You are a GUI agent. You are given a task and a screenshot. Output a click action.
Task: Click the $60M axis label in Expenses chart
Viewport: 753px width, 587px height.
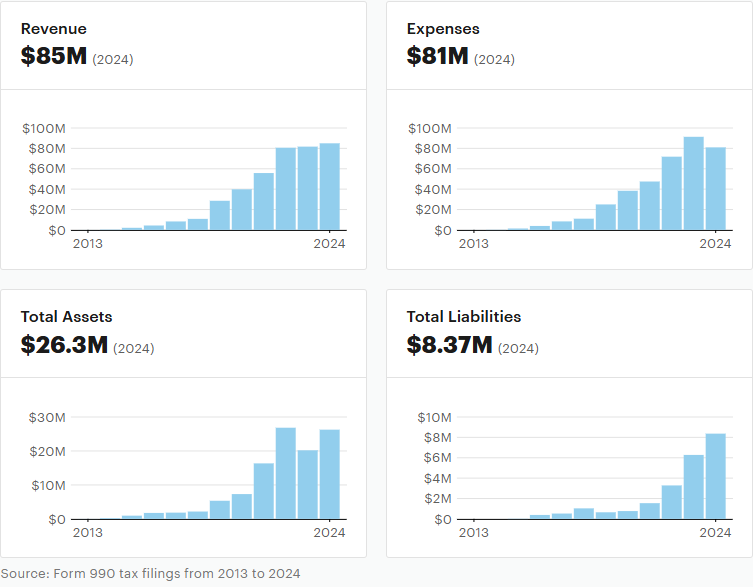pos(433,169)
